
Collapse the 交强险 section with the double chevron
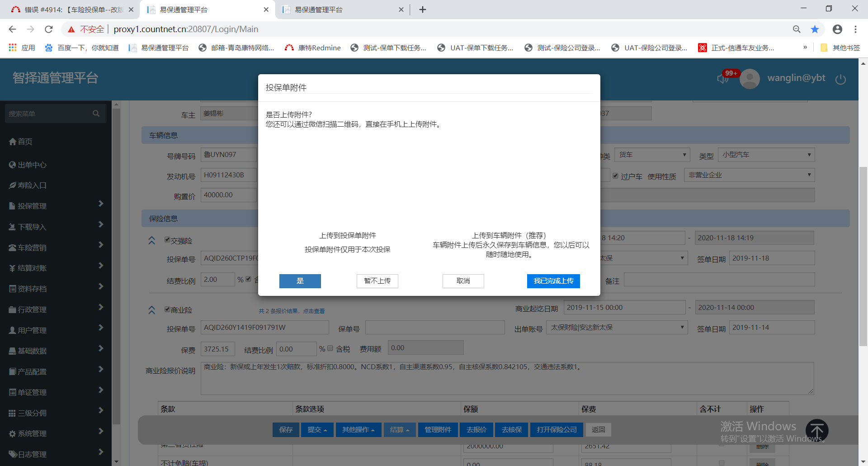click(152, 240)
